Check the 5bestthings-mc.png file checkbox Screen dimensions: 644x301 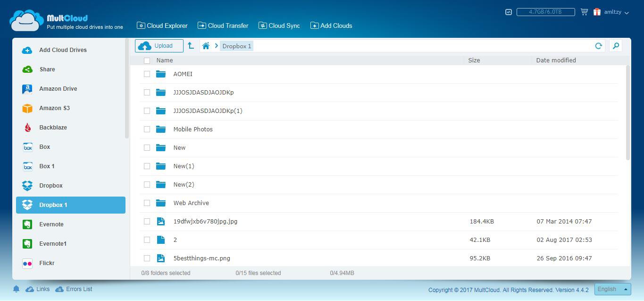click(x=147, y=258)
